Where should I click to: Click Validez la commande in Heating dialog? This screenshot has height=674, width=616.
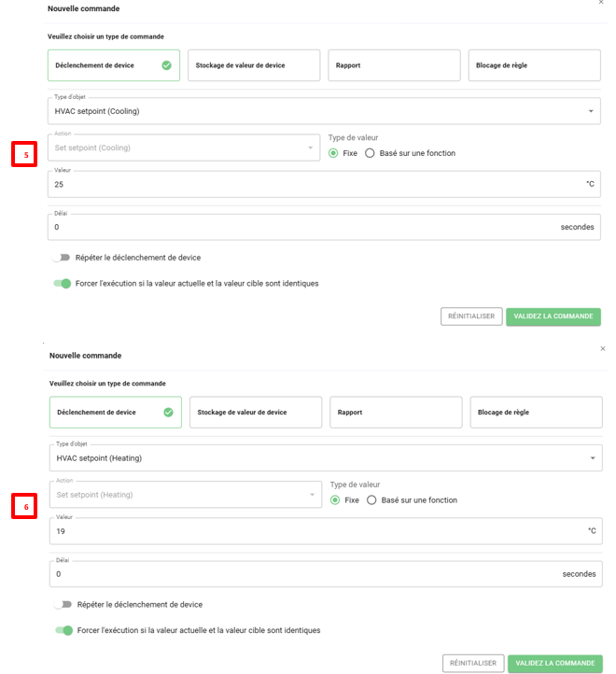coord(554,663)
